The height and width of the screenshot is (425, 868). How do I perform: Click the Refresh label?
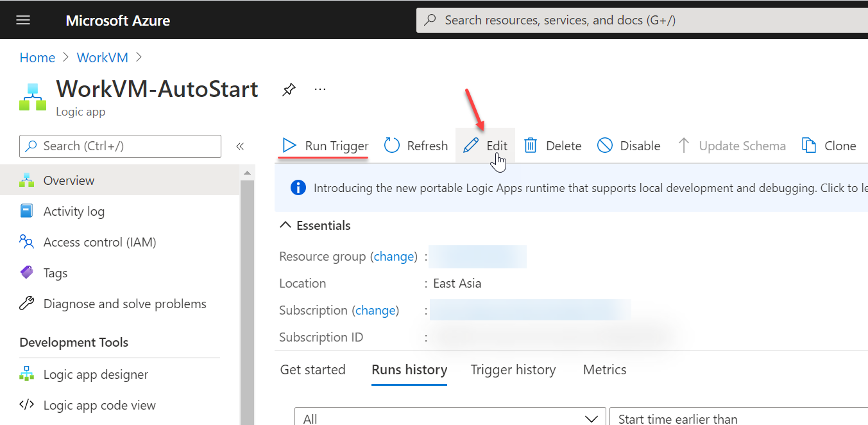[x=427, y=146]
